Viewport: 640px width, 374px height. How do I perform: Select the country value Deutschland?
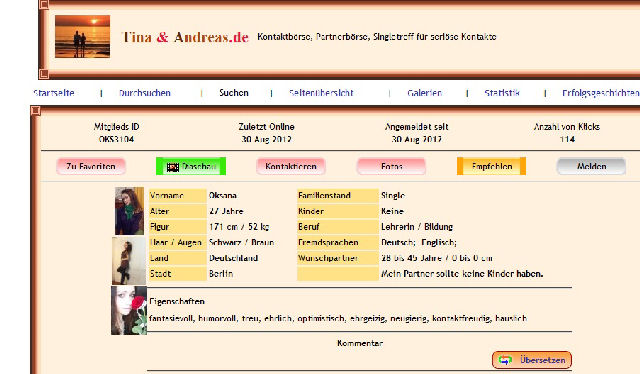pos(233,258)
